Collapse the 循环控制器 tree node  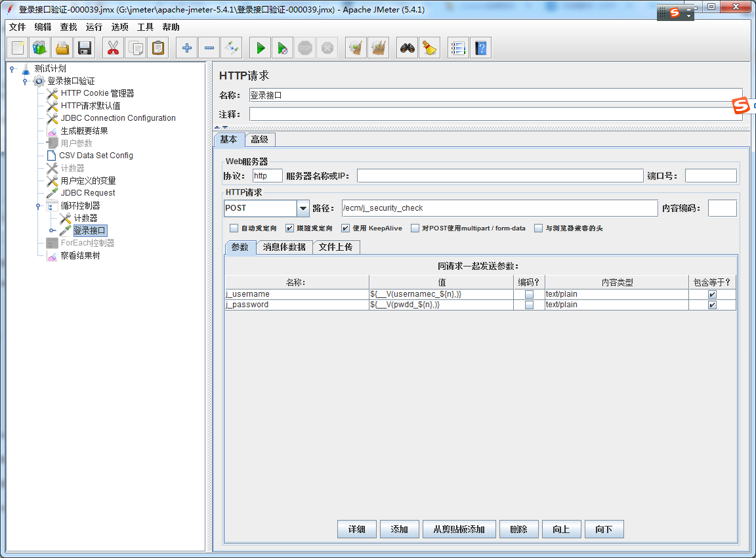(x=38, y=206)
